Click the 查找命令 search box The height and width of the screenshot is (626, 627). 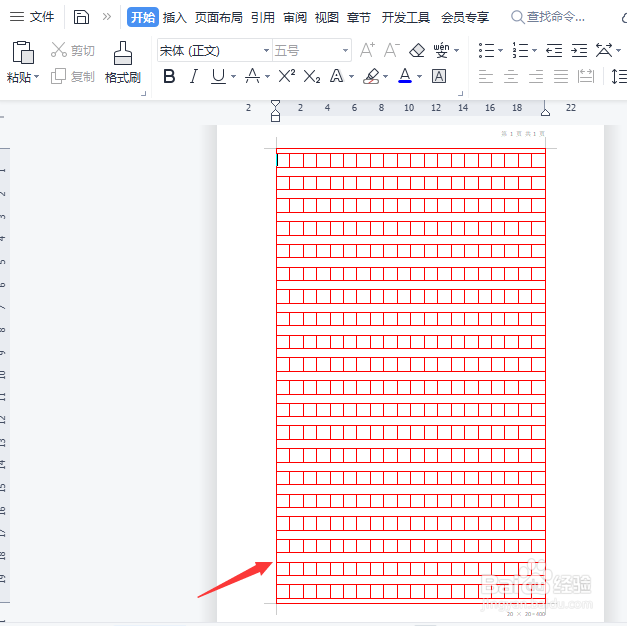point(549,17)
